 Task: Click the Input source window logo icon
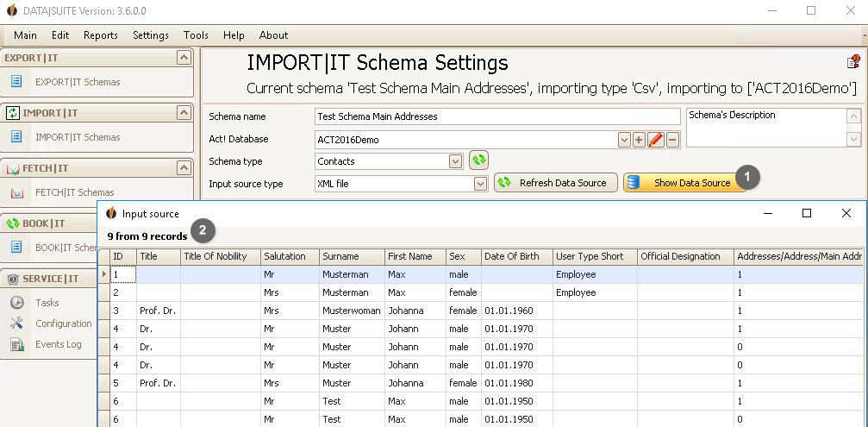coord(111,213)
